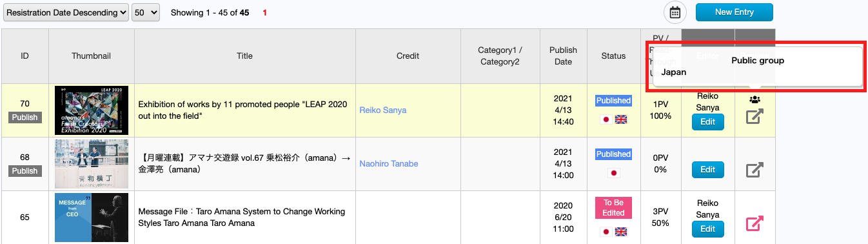Image resolution: width=868 pixels, height=244 pixels.
Task: Open Naohiro Tanabe credit link
Action: point(388,164)
